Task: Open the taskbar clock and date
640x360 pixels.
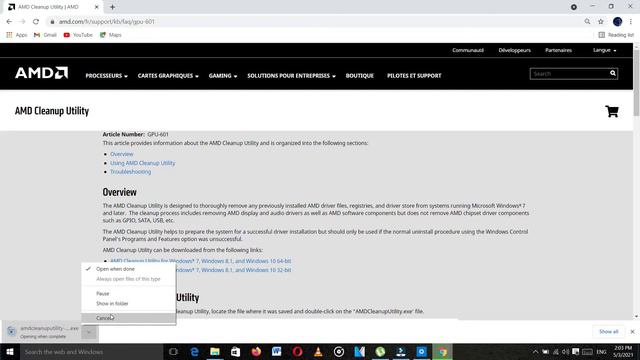Action: coord(623,352)
